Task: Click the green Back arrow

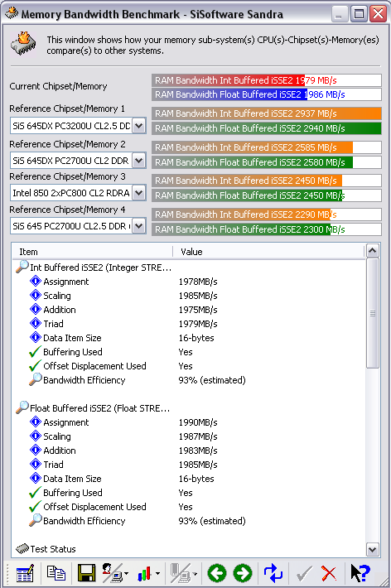Action: click(x=216, y=573)
